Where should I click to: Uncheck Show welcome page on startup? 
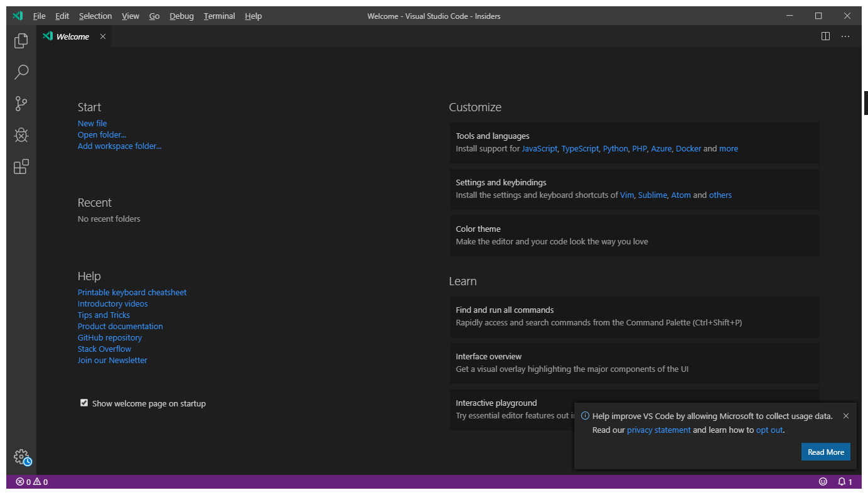tap(84, 403)
